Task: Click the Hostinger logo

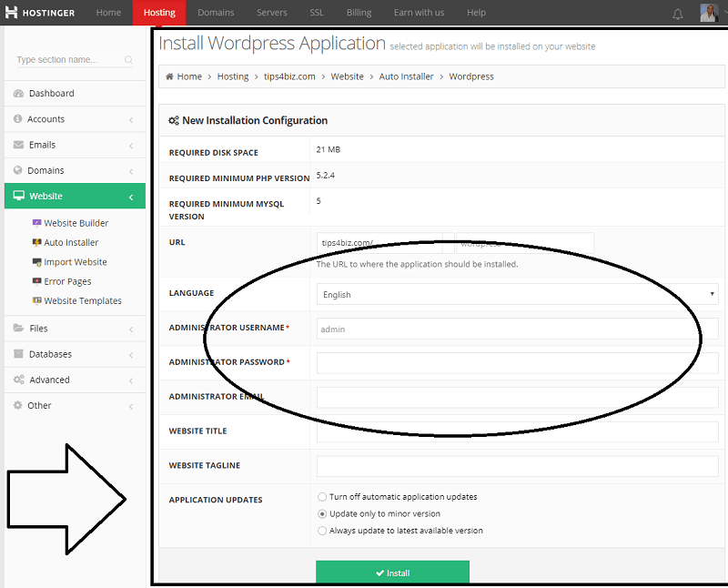Action: click(42, 13)
